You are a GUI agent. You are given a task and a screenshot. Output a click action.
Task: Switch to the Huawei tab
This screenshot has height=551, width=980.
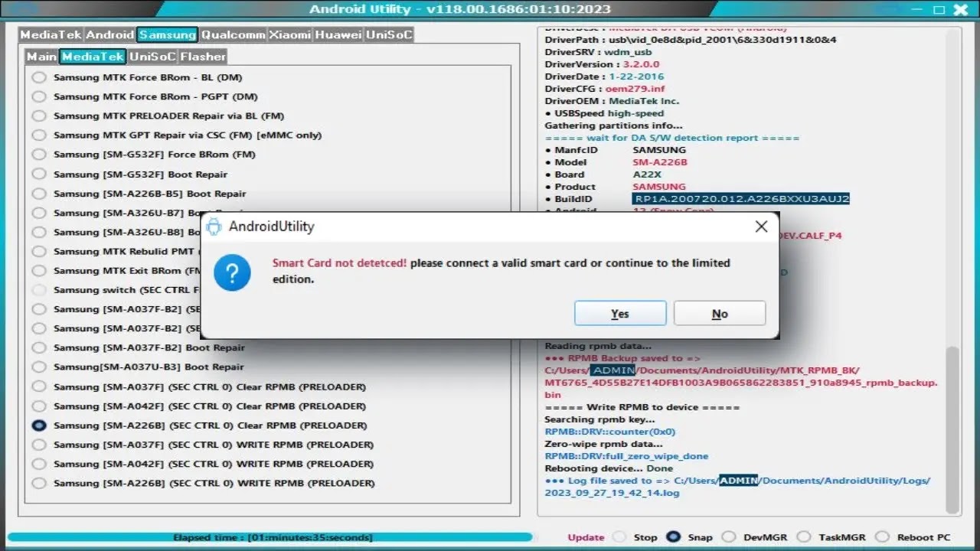pyautogui.click(x=338, y=34)
